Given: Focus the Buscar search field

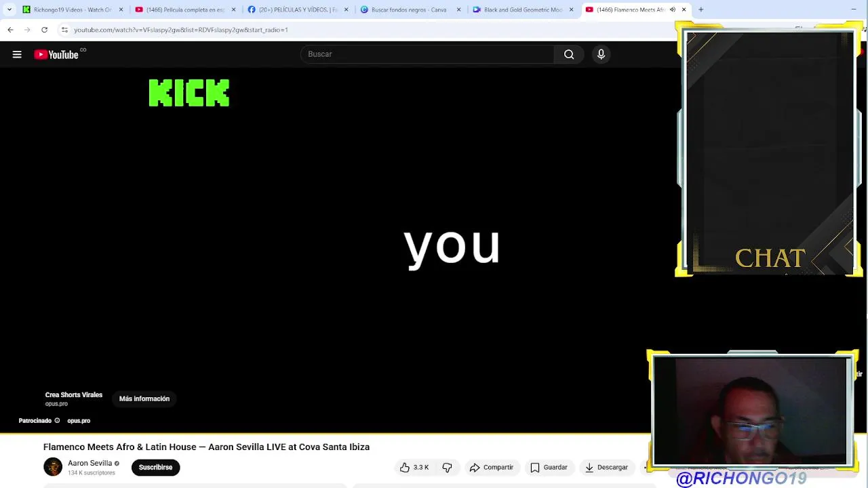Looking at the screenshot, I should point(427,54).
